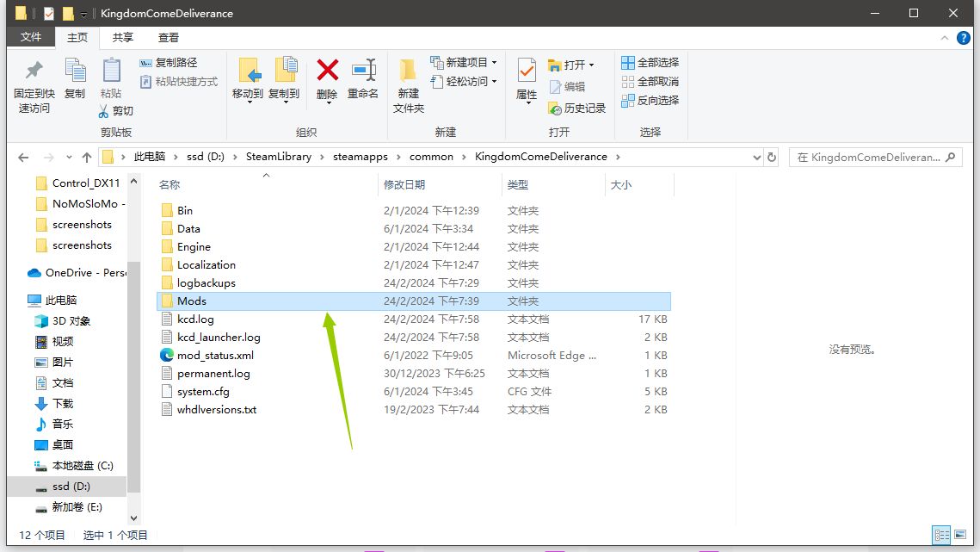Select This PC (此电脑) in the navigation pane
This screenshot has width=980, height=552.
52,301
